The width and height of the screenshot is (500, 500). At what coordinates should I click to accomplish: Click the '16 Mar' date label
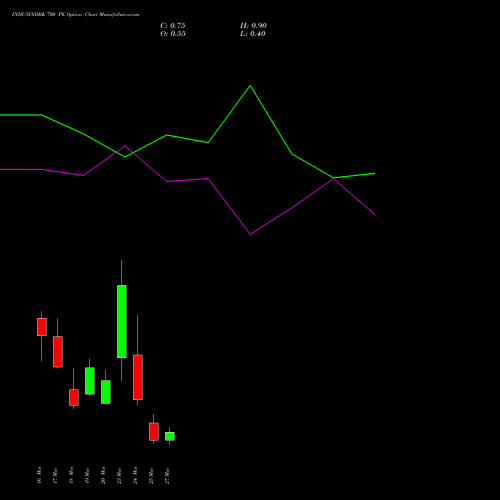click(39, 475)
